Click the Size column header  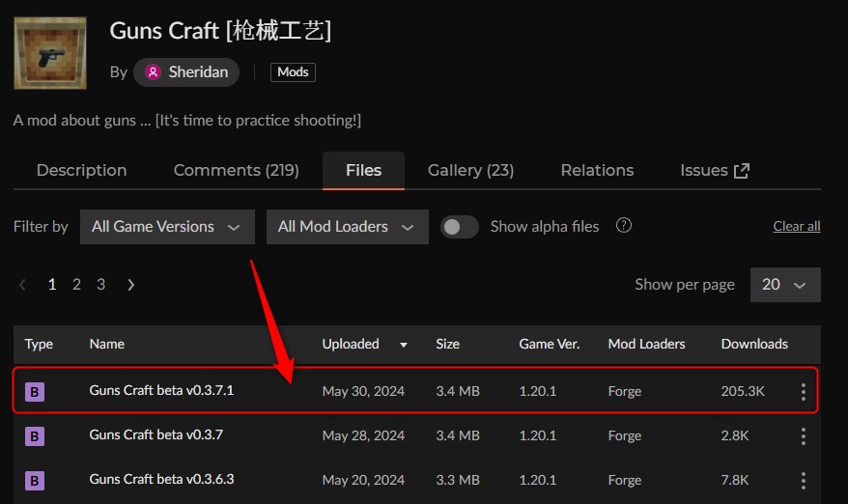[448, 344]
